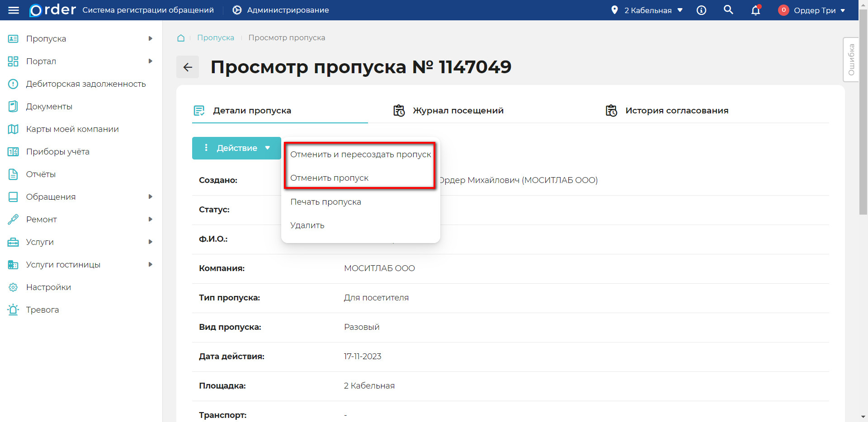Click the Order logo
868x422 pixels.
point(51,10)
